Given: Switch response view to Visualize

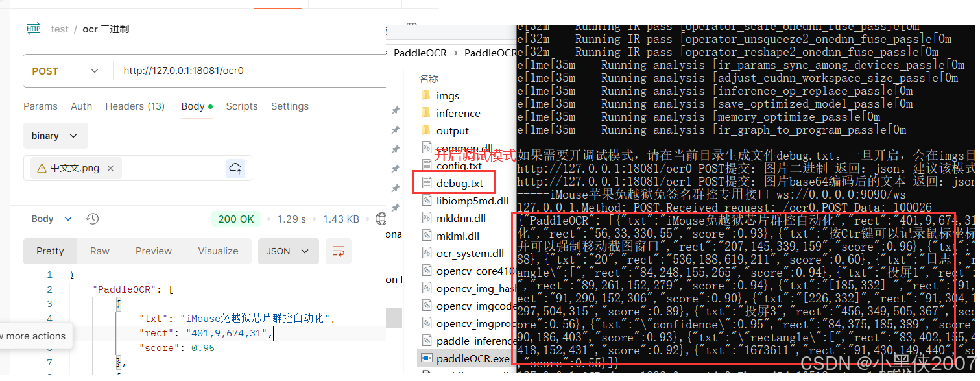Looking at the screenshot, I should point(218,251).
